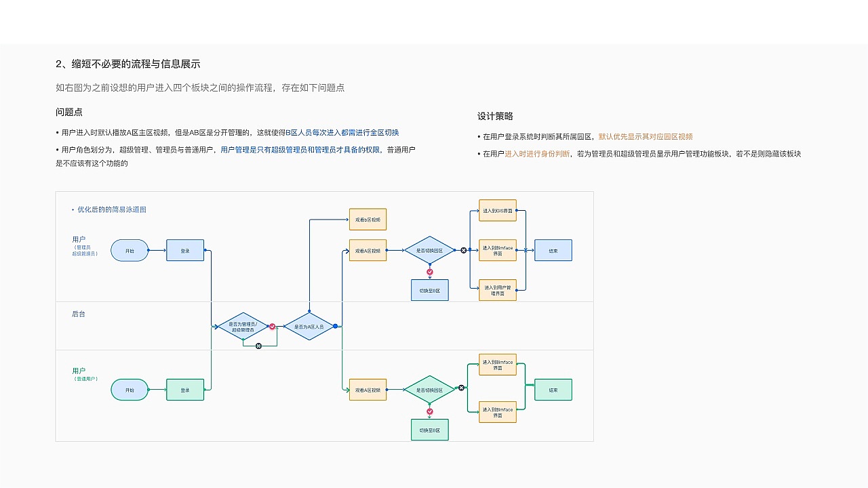Select the 观看b区视频 step box
The width and height of the screenshot is (868, 488).
click(367, 219)
